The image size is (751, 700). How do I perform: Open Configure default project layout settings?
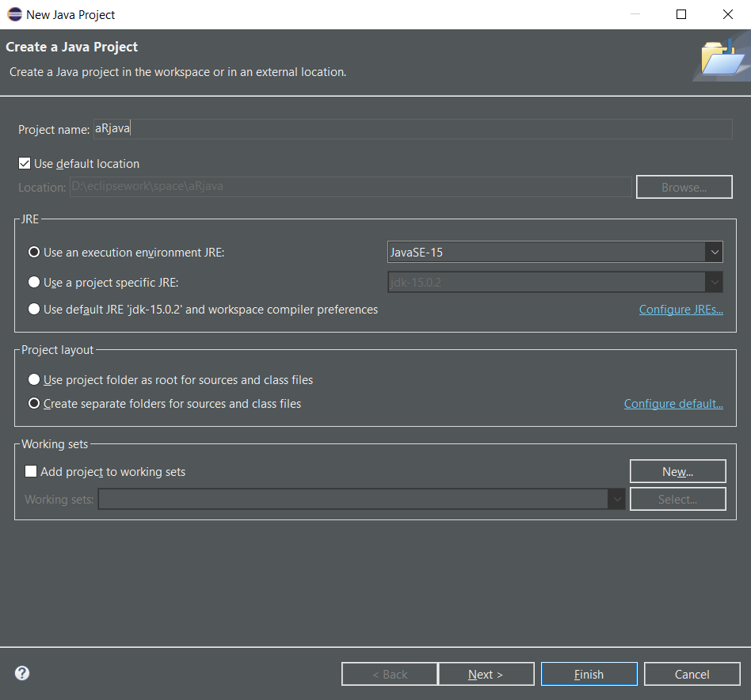pos(673,403)
